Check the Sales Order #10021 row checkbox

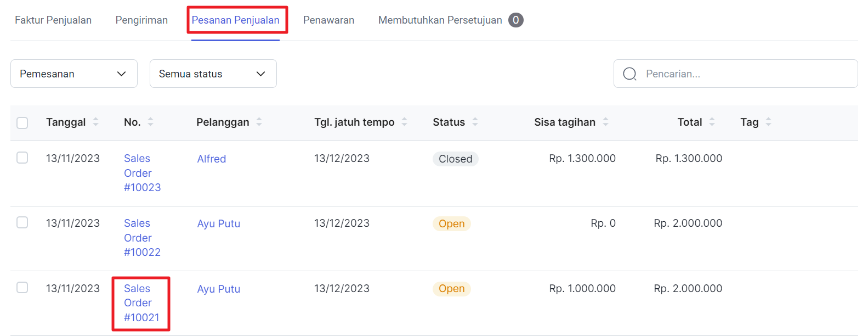click(22, 287)
